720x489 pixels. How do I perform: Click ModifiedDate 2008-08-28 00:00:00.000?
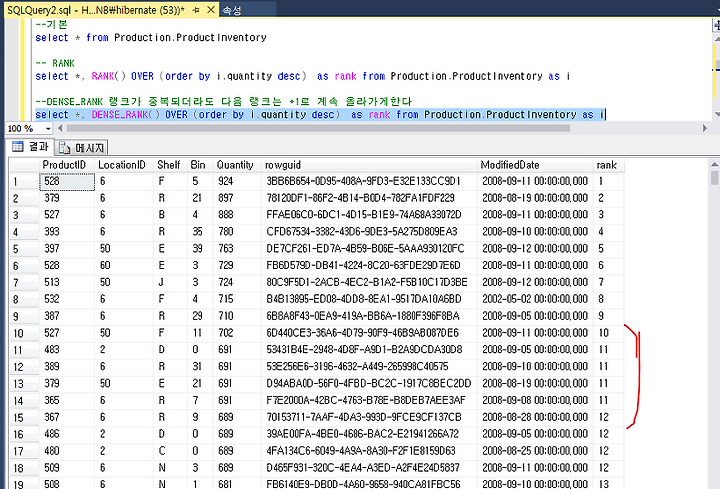click(535, 417)
